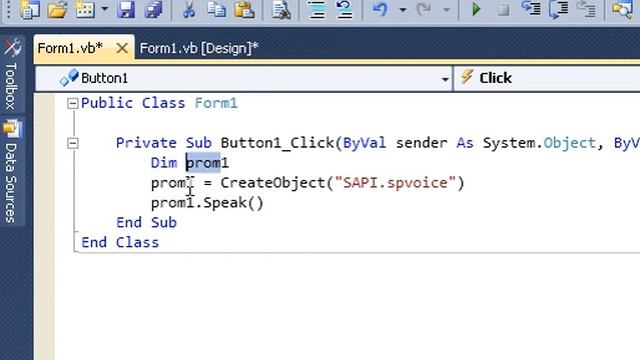Click the Stop Debugging square icon
The width and height of the screenshot is (640, 360).
point(503,10)
